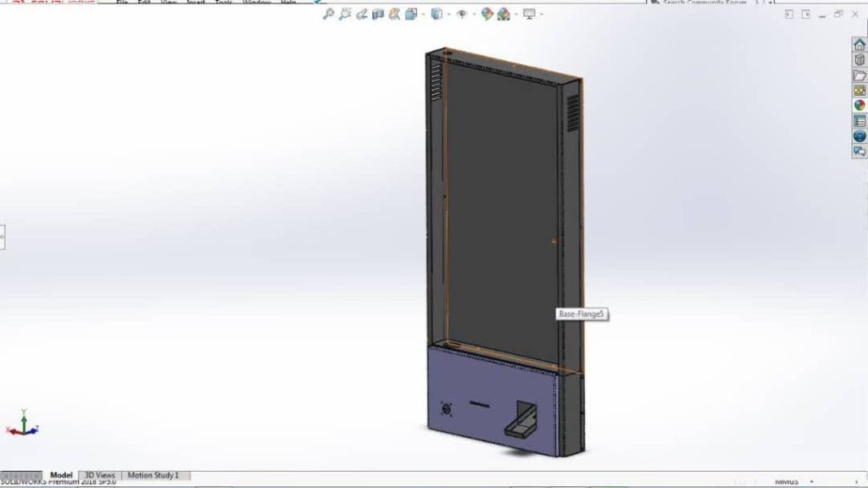Expand the Hide/Show Items dropdown arrow

coord(475,14)
